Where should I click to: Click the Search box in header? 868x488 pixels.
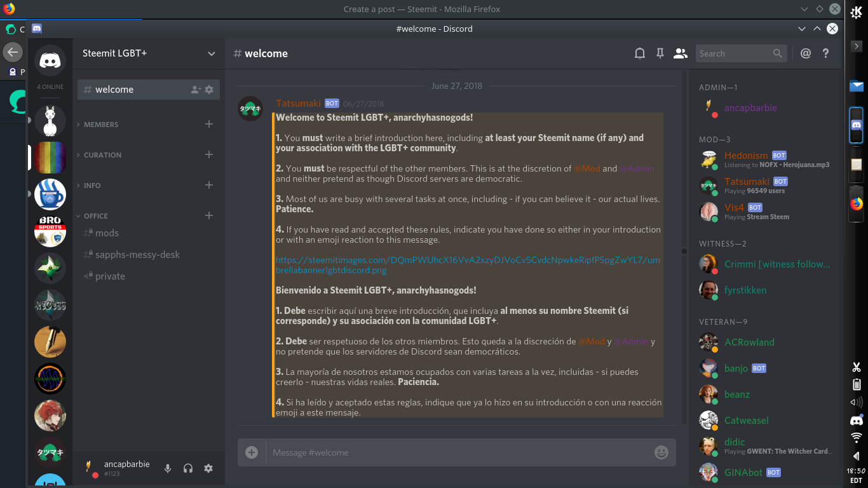pyautogui.click(x=742, y=53)
